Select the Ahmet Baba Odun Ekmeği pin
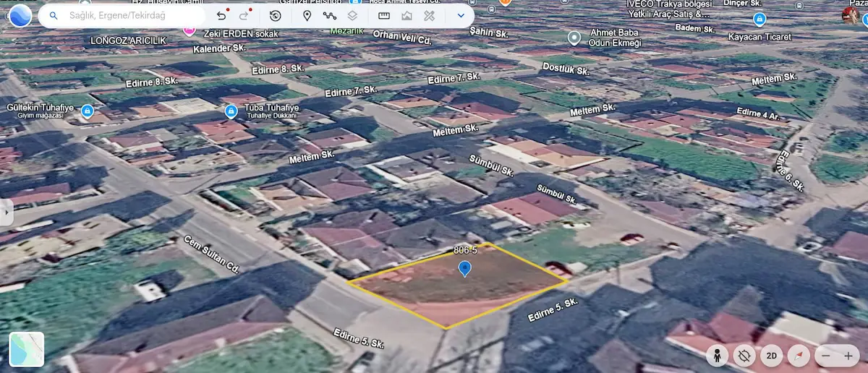 (574, 38)
